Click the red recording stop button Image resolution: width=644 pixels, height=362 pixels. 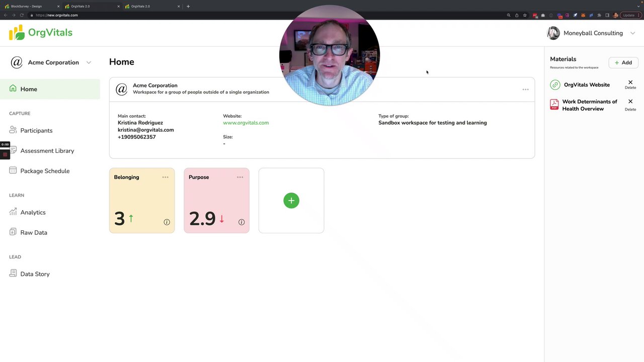(5, 154)
